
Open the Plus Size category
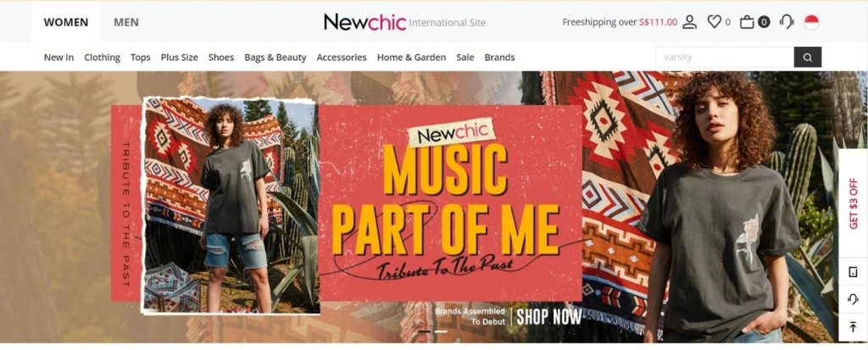180,57
